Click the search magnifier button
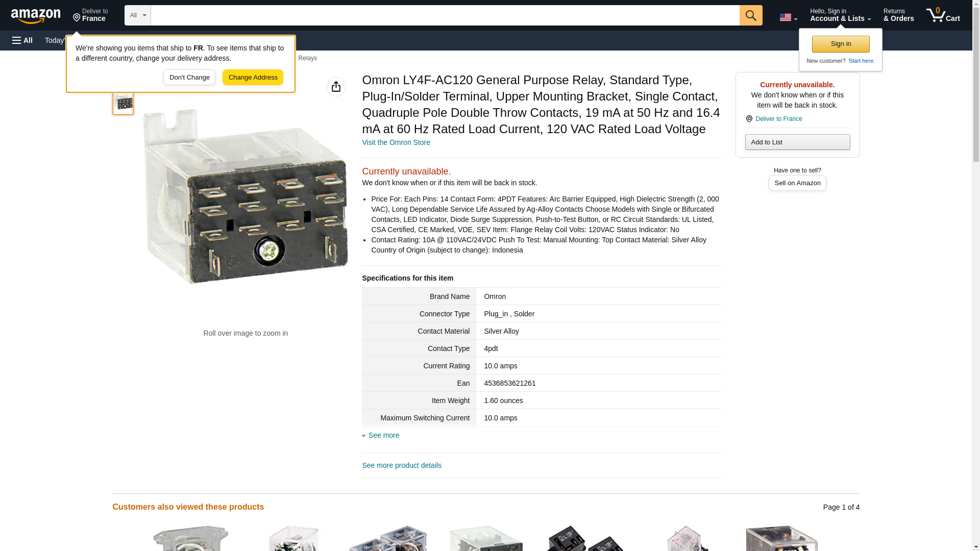 [750, 15]
